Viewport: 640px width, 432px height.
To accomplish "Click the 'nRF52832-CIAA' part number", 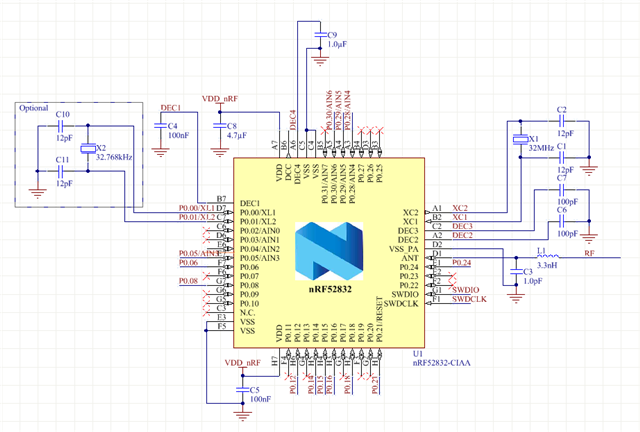I will point(441,363).
